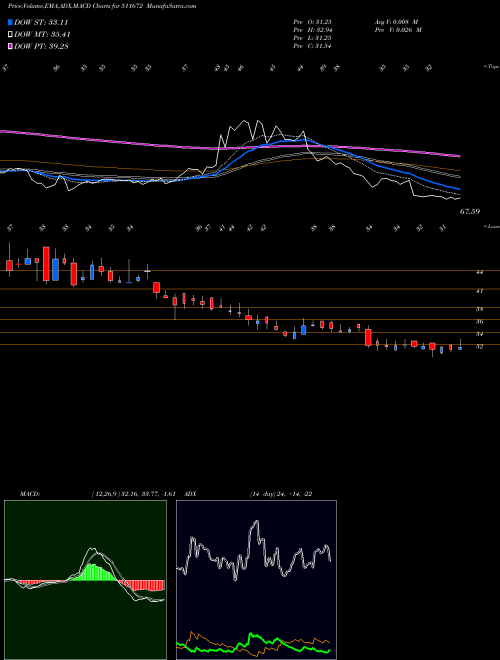Click the right end of the magenta EMA line

click(459, 156)
